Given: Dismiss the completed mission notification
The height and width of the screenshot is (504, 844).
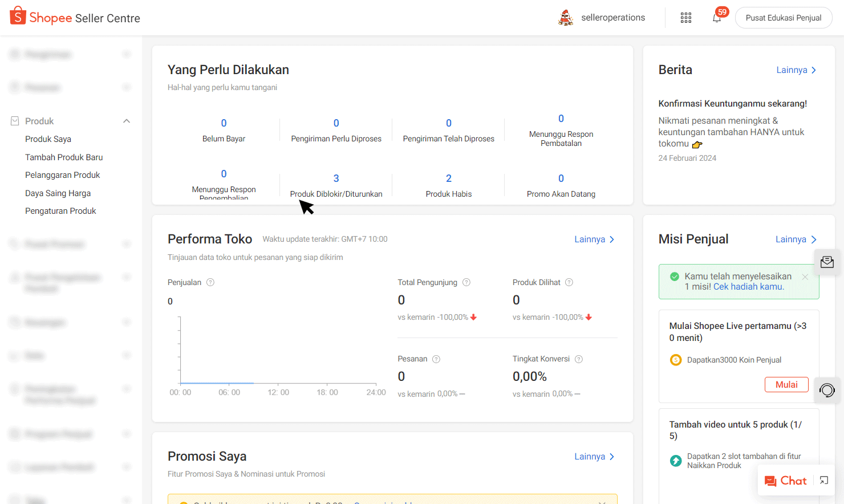Looking at the screenshot, I should (x=805, y=277).
